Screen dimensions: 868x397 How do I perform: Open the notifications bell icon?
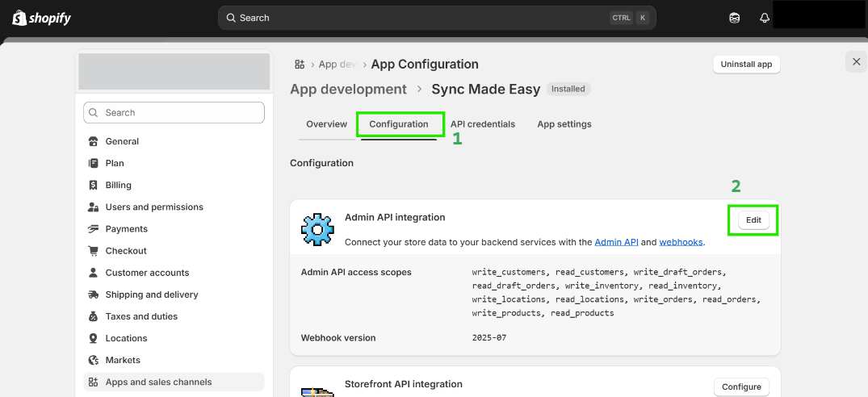(765, 18)
